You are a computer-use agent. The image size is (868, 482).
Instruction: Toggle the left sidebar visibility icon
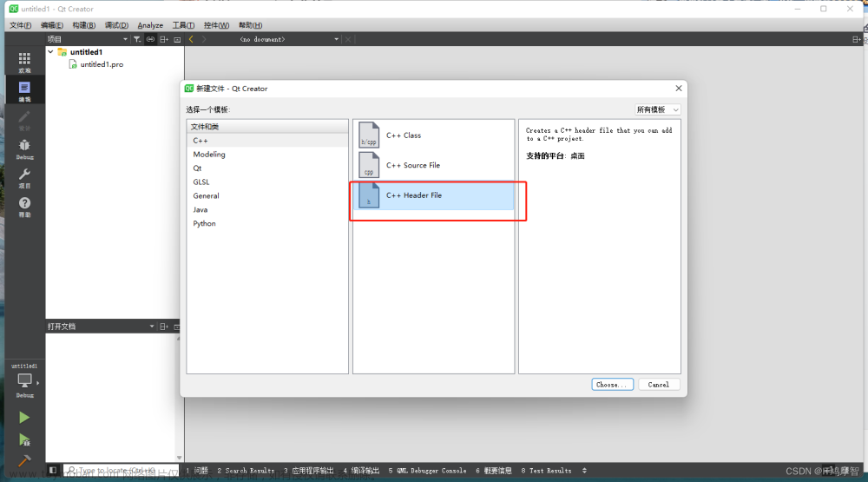[x=53, y=471]
